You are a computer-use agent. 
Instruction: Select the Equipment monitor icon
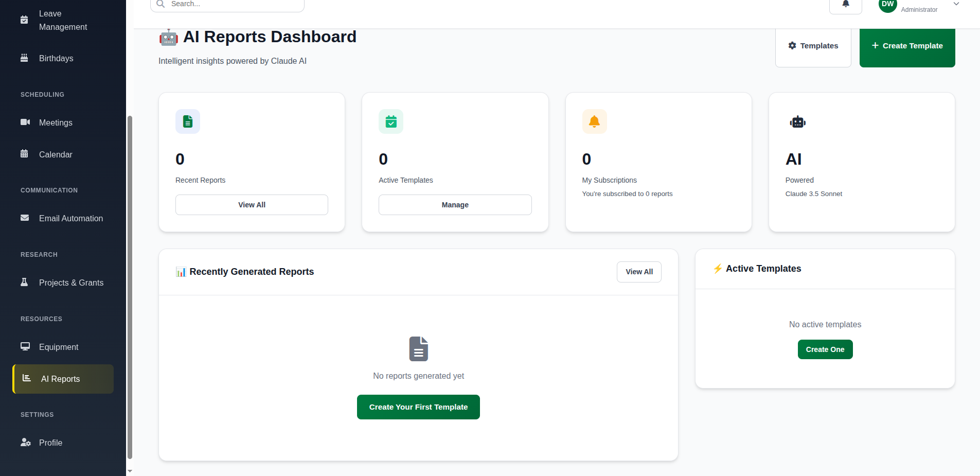[x=24, y=346]
